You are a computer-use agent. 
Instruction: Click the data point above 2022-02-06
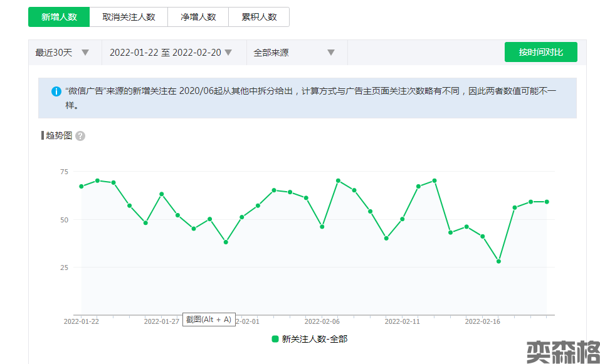[322, 226]
